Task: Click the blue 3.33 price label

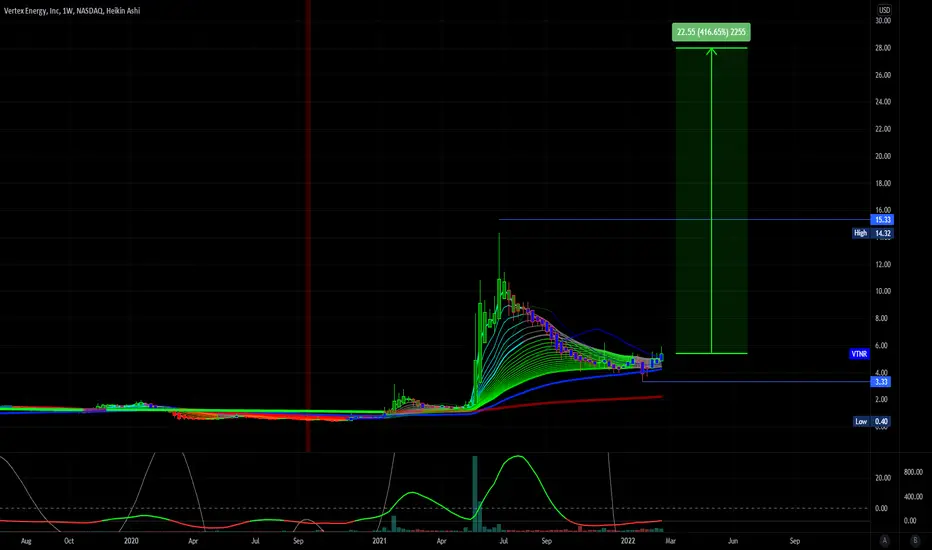Action: coord(882,382)
